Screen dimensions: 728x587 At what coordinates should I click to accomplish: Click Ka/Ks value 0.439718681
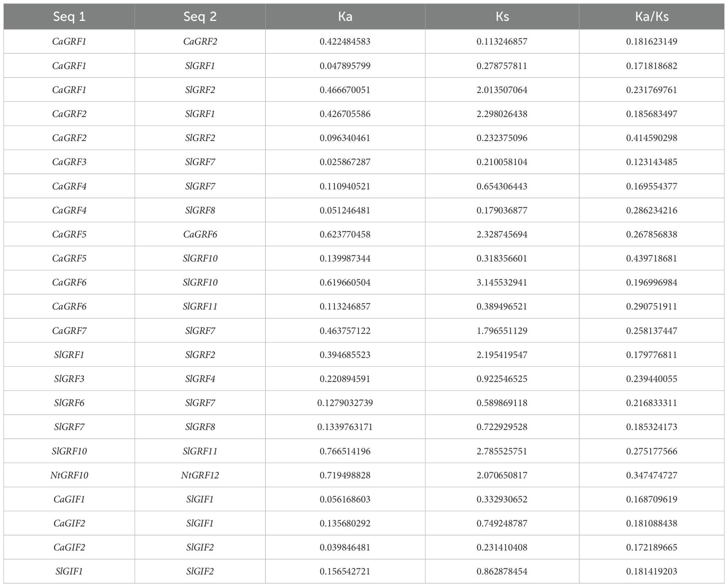click(x=652, y=258)
